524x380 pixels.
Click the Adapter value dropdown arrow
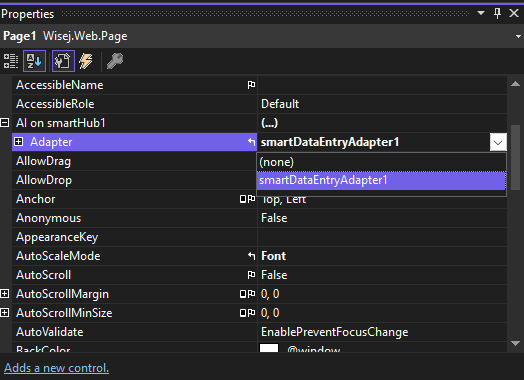pyautogui.click(x=498, y=142)
